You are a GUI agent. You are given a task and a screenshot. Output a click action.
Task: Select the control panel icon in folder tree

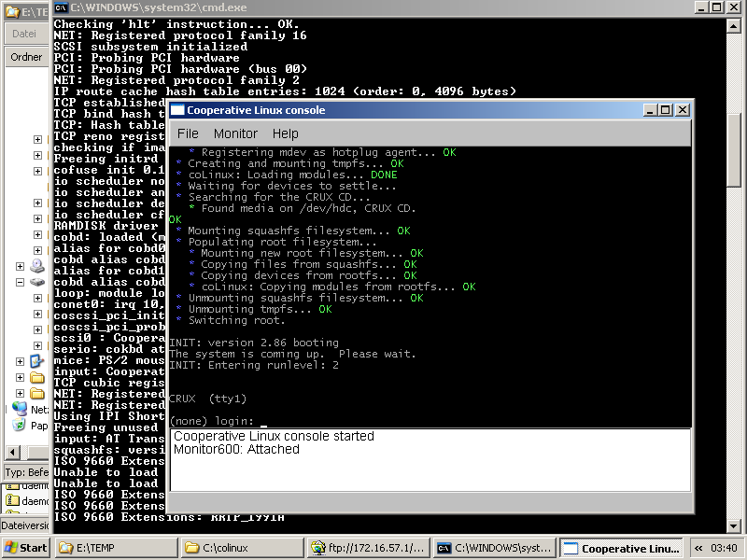tap(37, 361)
